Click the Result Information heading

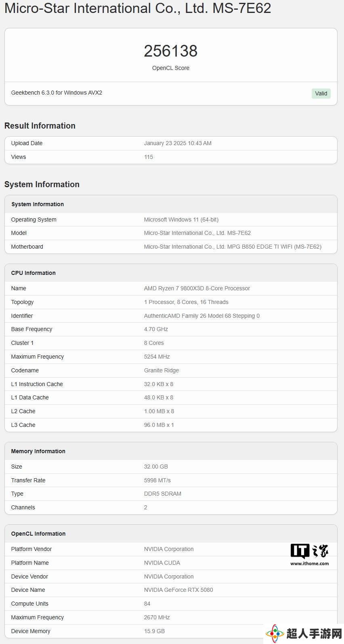point(40,126)
